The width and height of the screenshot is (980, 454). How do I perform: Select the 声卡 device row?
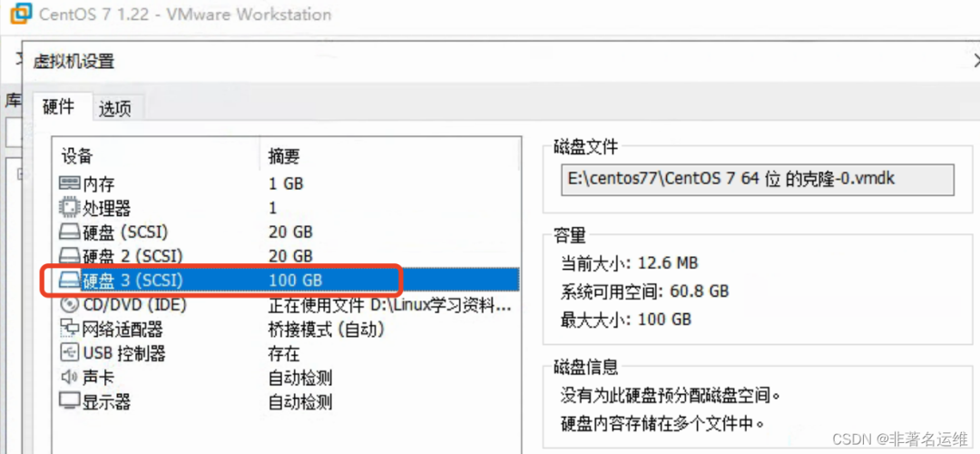click(286, 378)
